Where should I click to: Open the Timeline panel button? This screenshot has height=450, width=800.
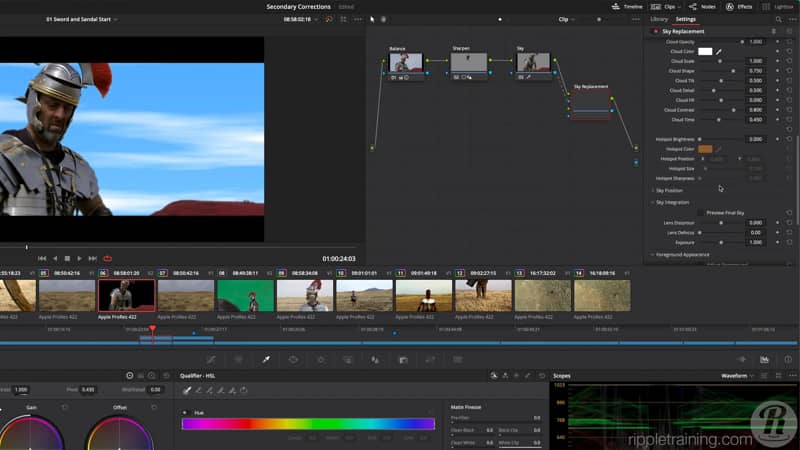pyautogui.click(x=627, y=6)
